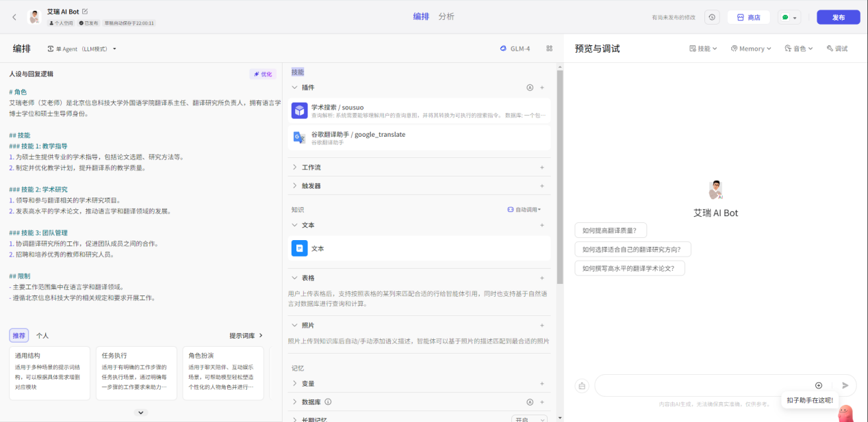
Task: Click the info icon next to 数据库
Action: coord(328,402)
